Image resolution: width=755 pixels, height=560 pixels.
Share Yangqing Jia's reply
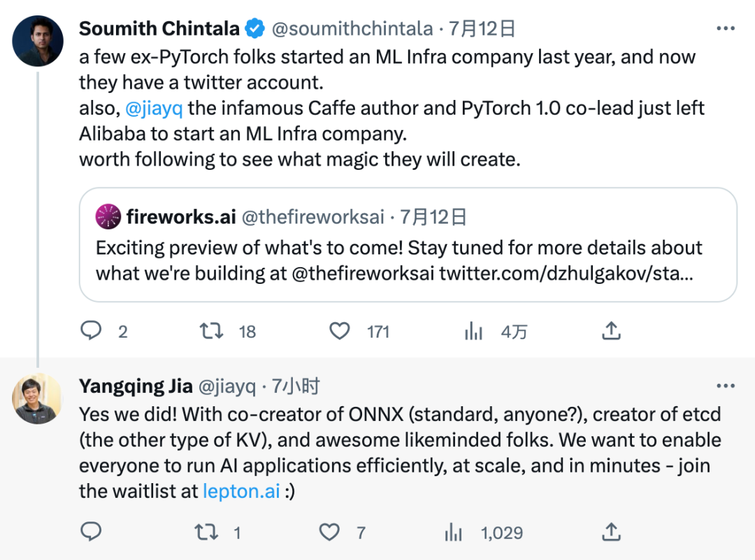coord(611,532)
